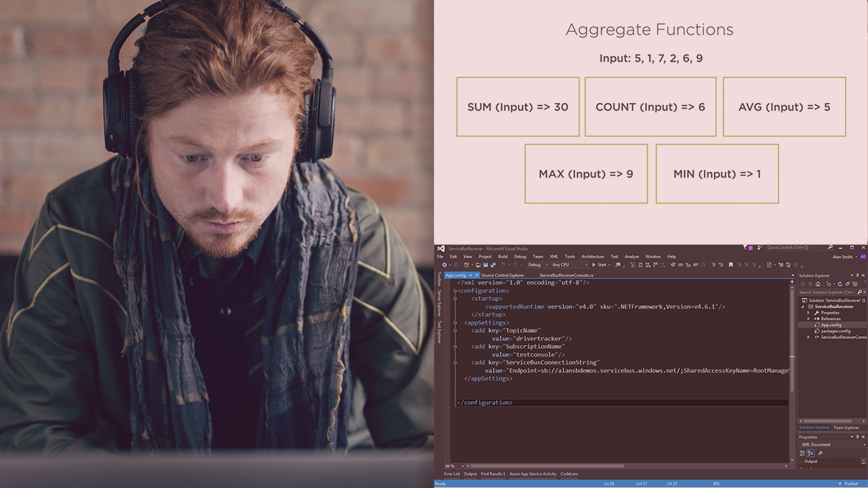Open the Team Explorer tab

coord(846,428)
